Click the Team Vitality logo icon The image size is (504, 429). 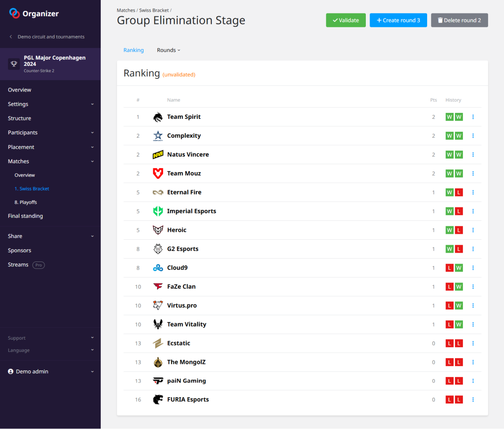pos(158,324)
